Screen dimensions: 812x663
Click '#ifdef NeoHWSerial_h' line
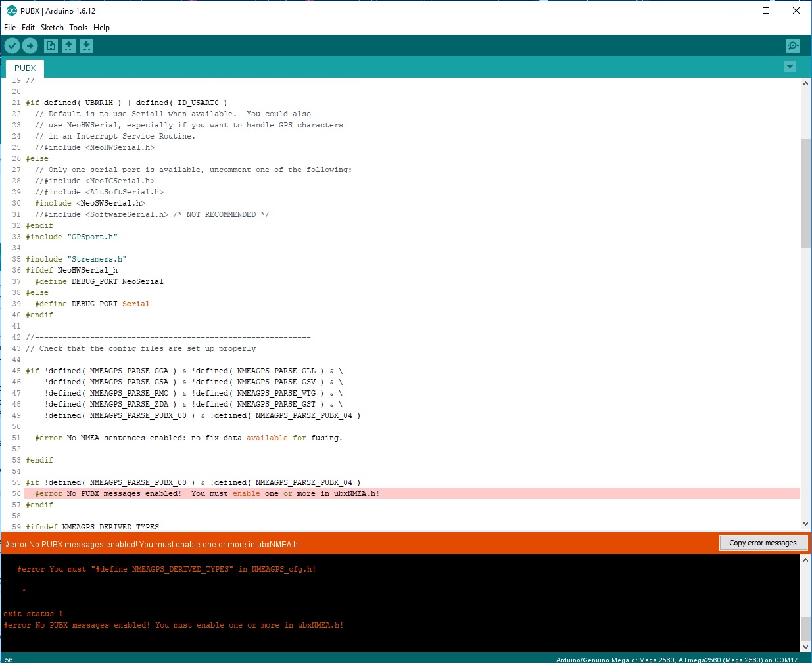pyautogui.click(x=72, y=270)
